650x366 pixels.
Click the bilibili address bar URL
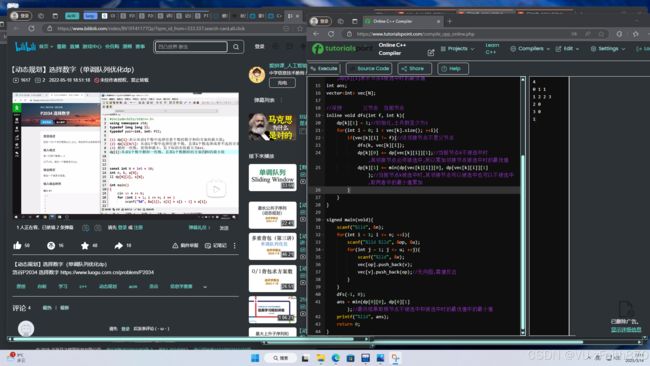(x=151, y=29)
